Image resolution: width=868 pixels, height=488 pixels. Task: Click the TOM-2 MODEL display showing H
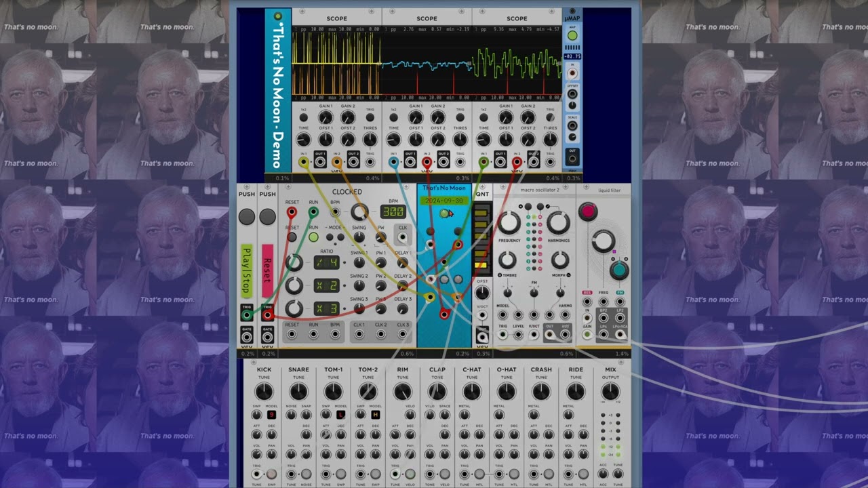click(x=376, y=415)
